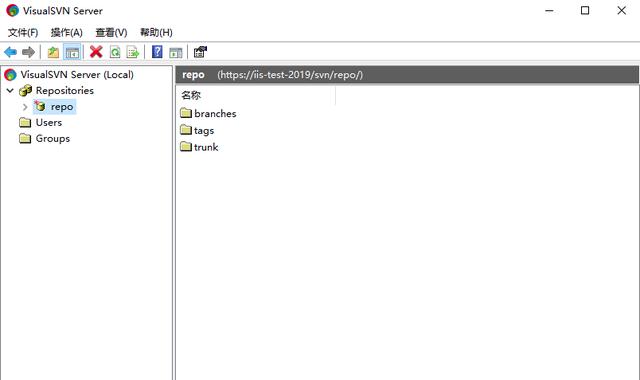Image resolution: width=640 pixels, height=380 pixels.
Task: Select the repo repository in tree
Action: (62, 107)
